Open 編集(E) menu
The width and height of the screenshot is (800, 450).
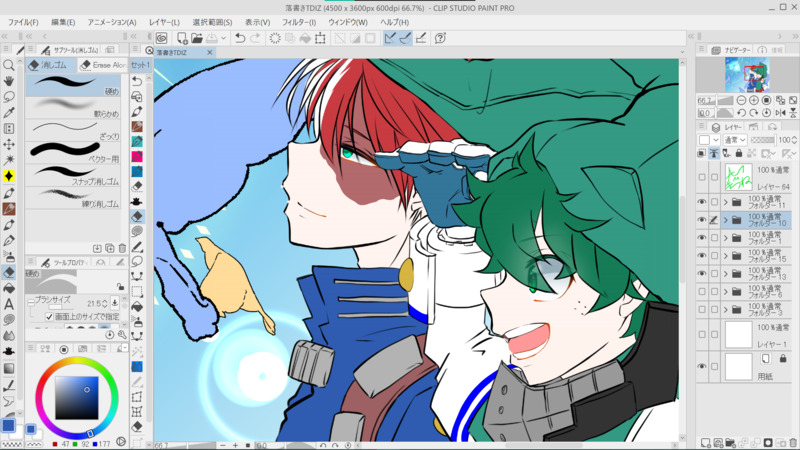[x=63, y=22]
